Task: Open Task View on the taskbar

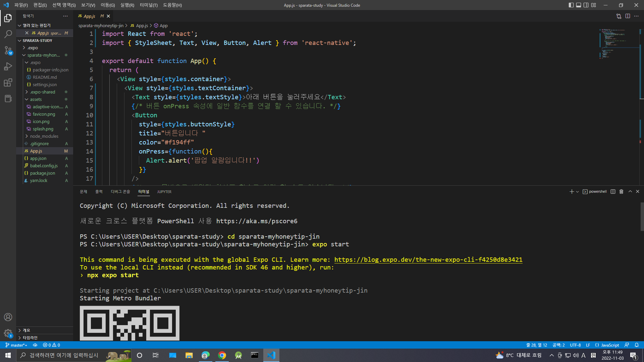Action: [x=156, y=355]
